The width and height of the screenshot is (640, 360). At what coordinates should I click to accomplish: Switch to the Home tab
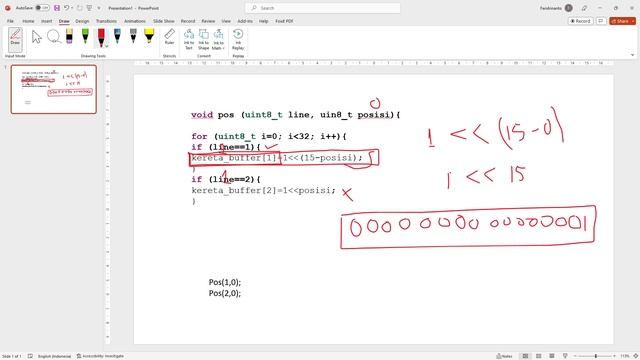[28, 21]
